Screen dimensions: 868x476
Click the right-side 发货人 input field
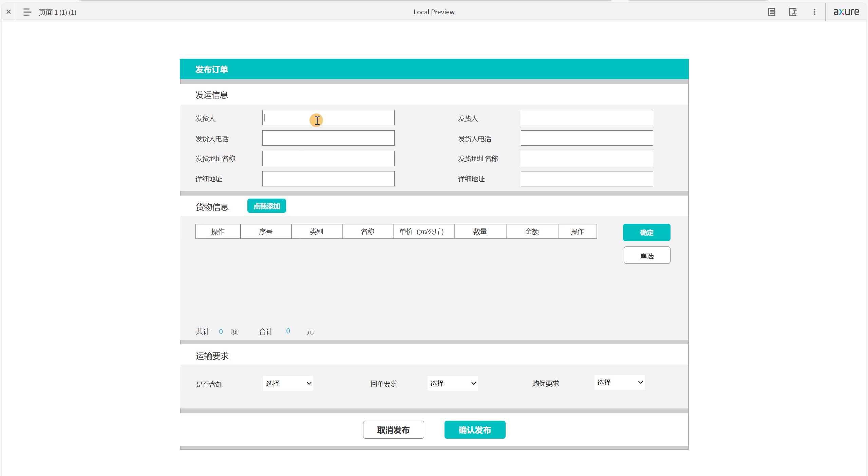pyautogui.click(x=587, y=118)
